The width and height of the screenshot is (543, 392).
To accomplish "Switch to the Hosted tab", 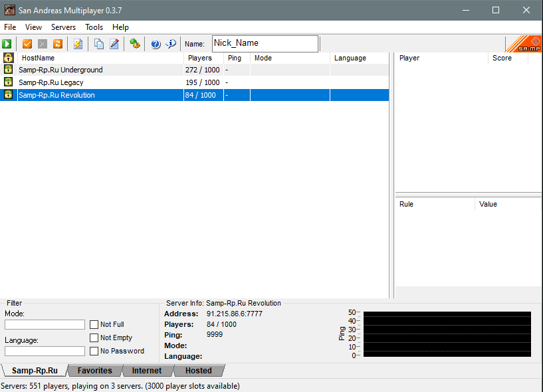I will pos(199,371).
